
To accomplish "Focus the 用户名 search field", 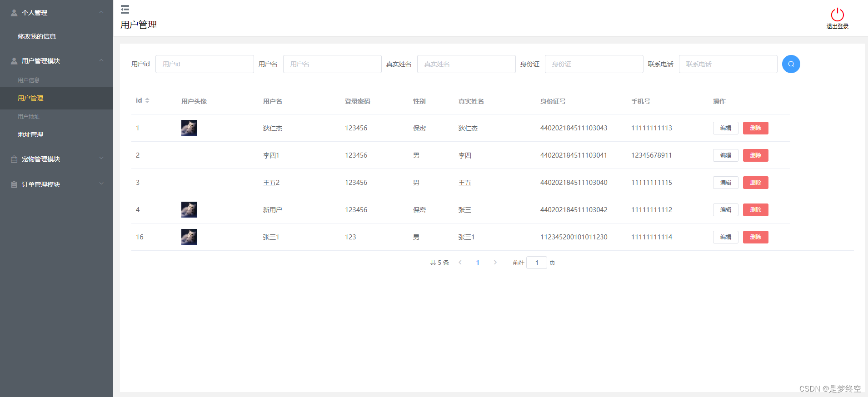I will (332, 64).
